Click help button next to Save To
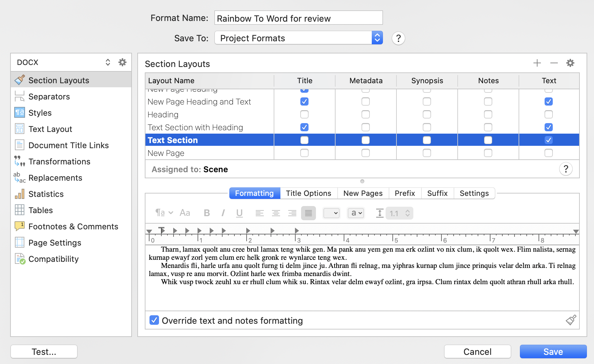The width and height of the screenshot is (594, 364). pos(398,38)
